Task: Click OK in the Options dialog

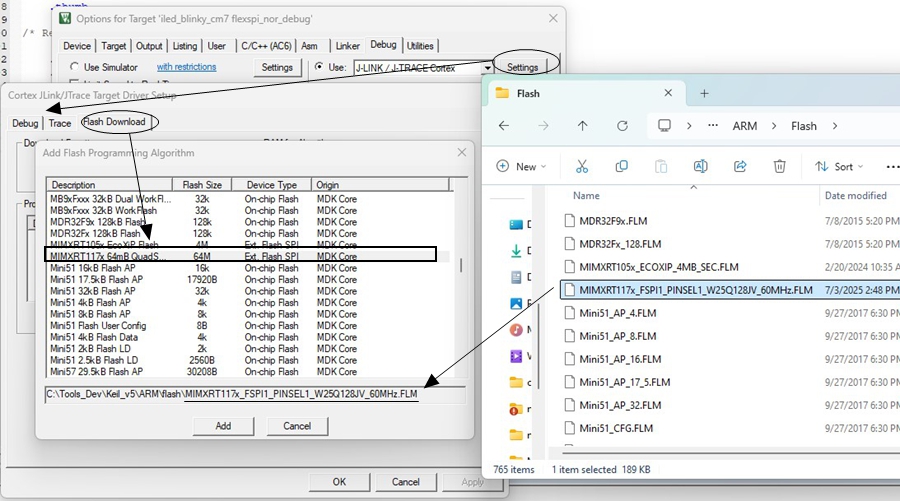Action: (x=339, y=481)
